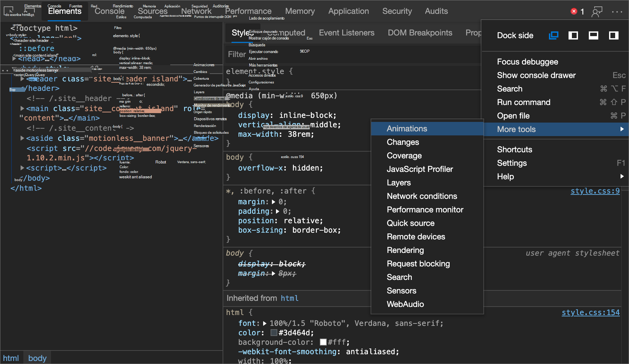
Task: Open the style.css:154 source link
Action: (x=590, y=313)
